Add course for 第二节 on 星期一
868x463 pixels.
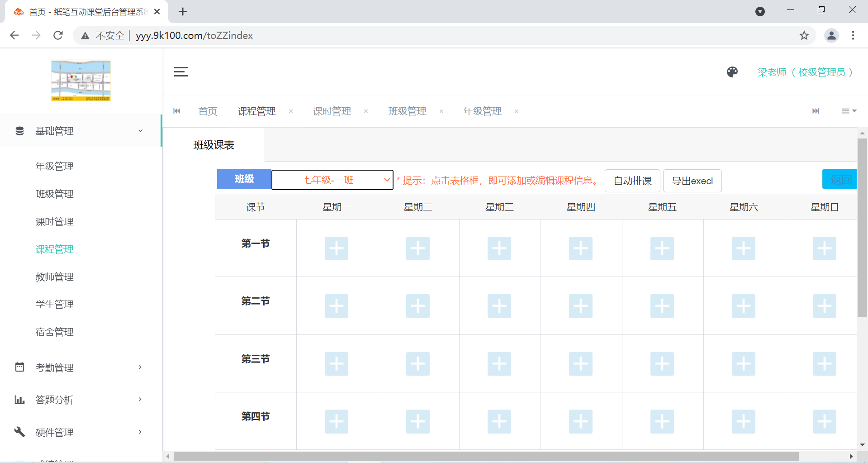[x=337, y=306]
